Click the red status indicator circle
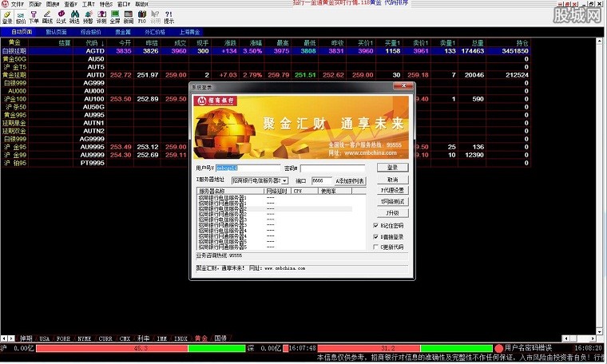This screenshot has height=364, width=607. tap(498, 348)
